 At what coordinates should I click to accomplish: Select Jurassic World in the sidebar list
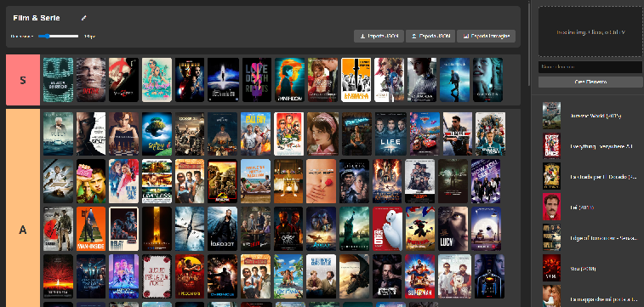tap(590, 116)
